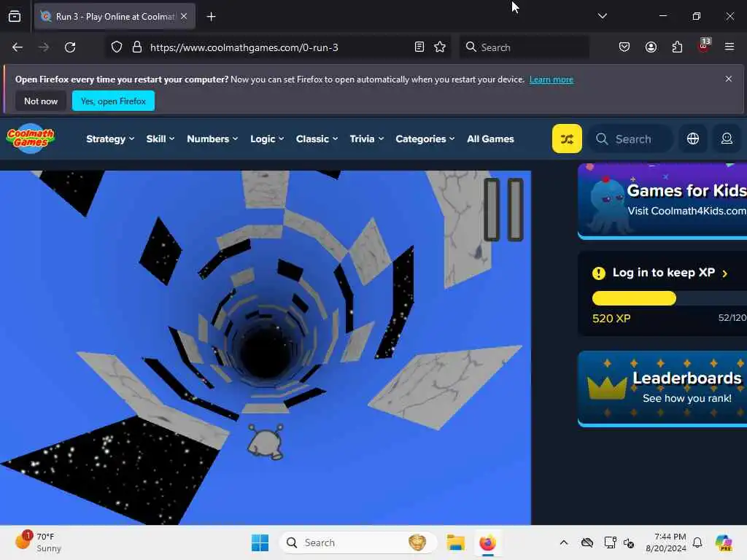747x560 pixels.
Task: Close the Run 3 tab
Action: (x=184, y=16)
